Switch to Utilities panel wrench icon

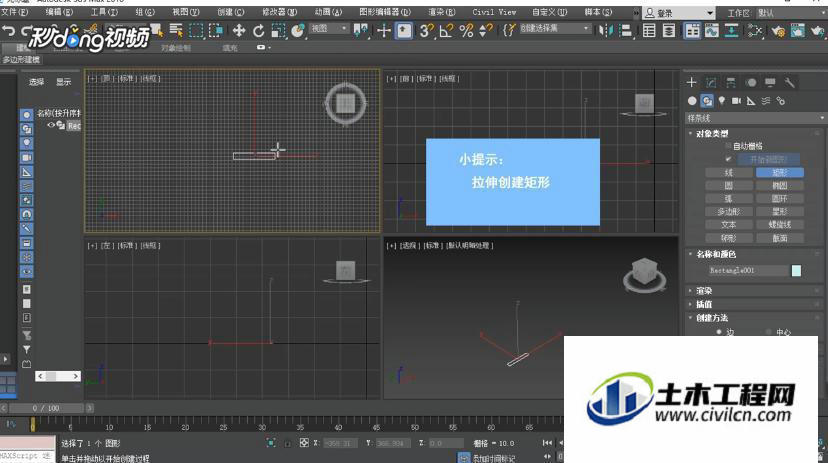[x=789, y=82]
